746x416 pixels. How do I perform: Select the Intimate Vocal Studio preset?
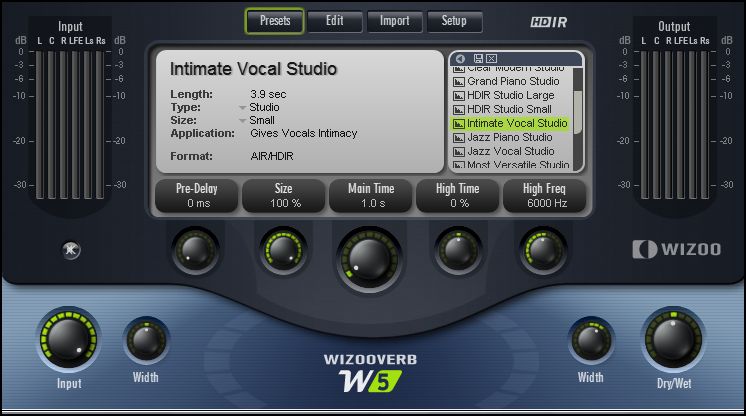click(x=511, y=123)
